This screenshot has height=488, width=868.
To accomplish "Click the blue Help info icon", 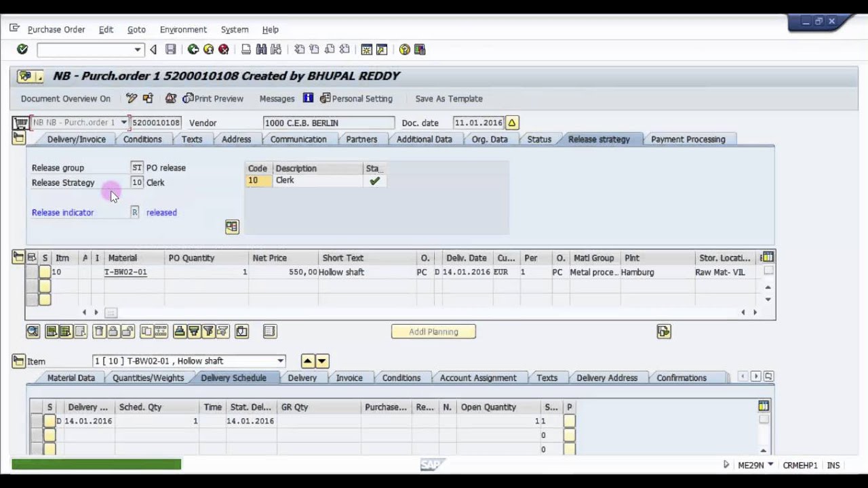I will click(x=308, y=98).
